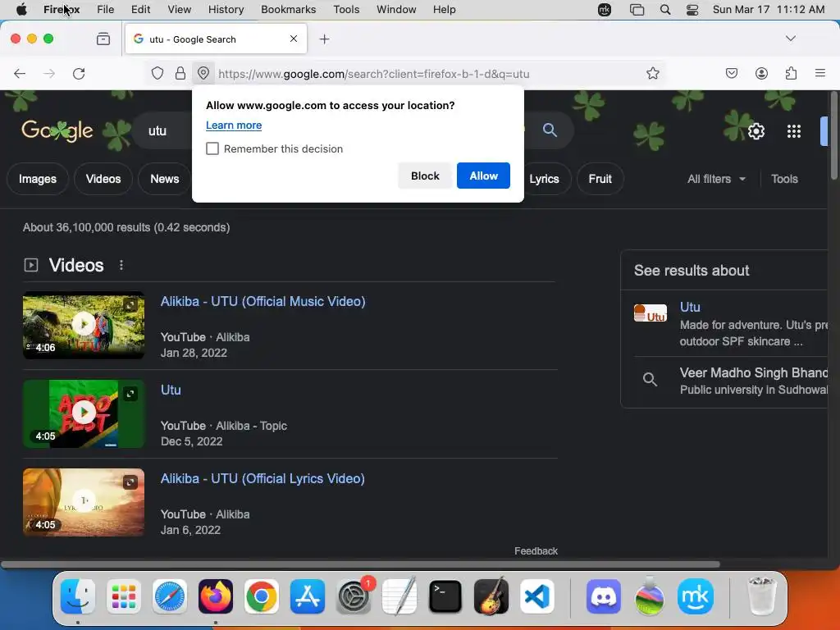Click the vertical page scrollbar
Viewport: 840px width, 630px height.
pyautogui.click(x=833, y=136)
